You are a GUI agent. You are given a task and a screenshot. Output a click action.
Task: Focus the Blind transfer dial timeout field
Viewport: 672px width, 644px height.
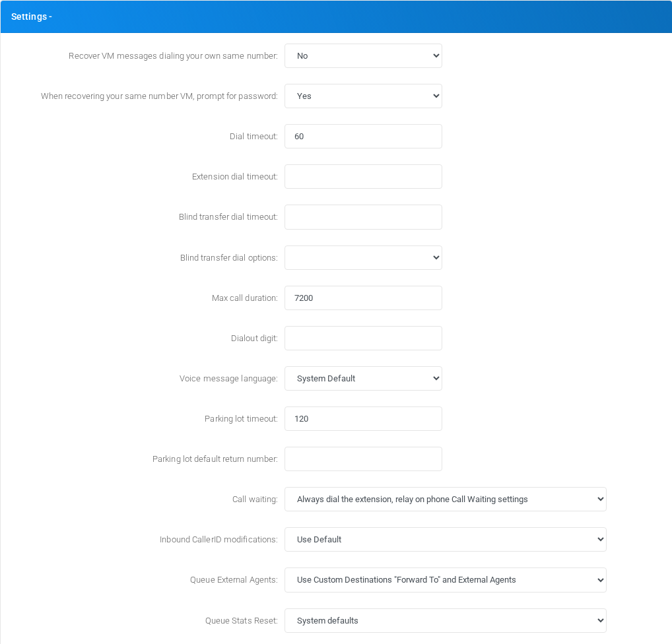363,217
